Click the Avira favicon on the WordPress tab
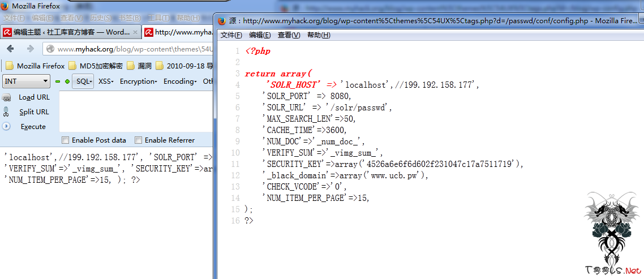 point(7,32)
